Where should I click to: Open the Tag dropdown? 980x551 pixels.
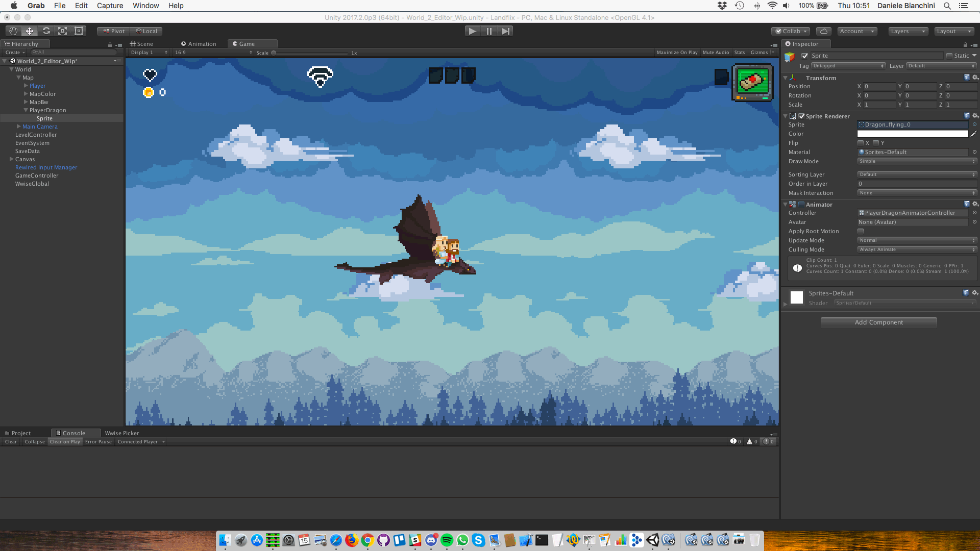coord(848,66)
